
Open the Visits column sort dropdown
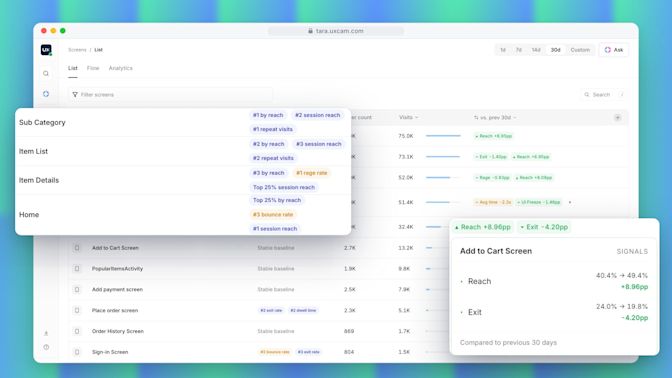tap(408, 117)
